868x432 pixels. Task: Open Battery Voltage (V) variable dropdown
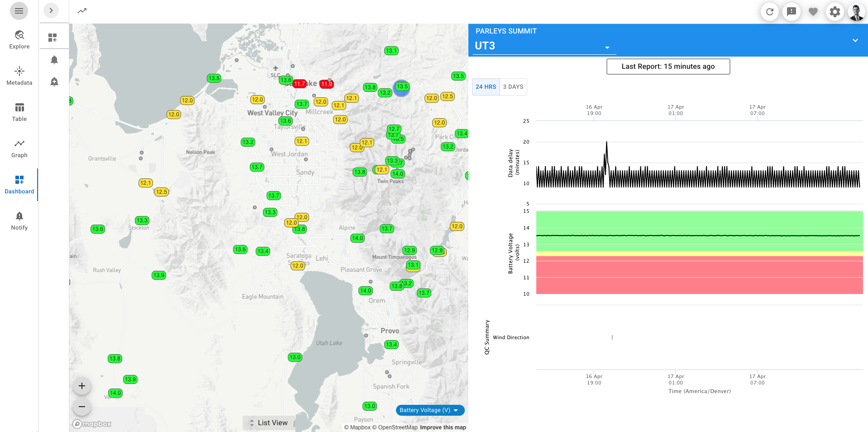pos(429,410)
